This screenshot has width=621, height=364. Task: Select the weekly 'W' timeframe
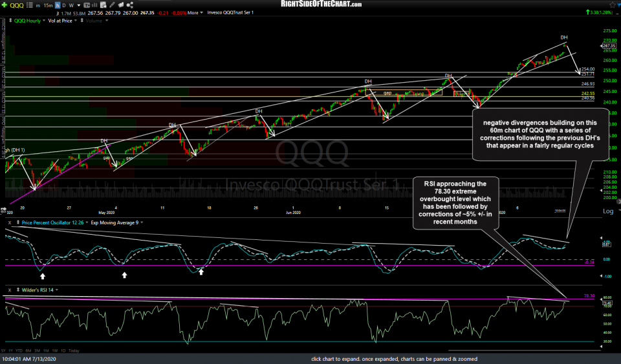pyautogui.click(x=71, y=6)
